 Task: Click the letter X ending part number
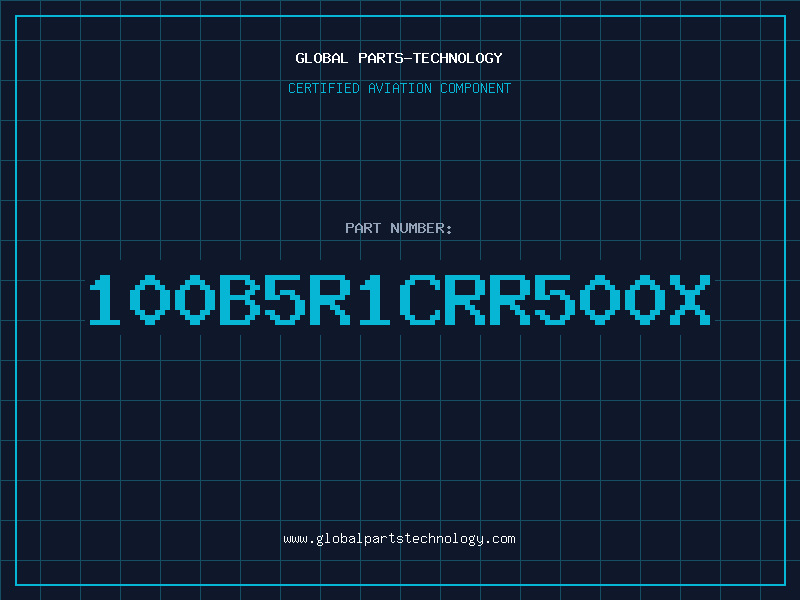point(690,300)
